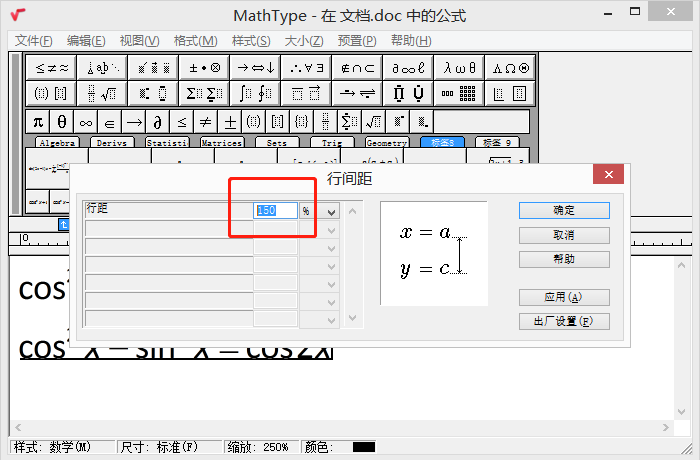700x460 pixels.
Task: Insert the not-equal symbol from small bar
Action: [x=205, y=121]
